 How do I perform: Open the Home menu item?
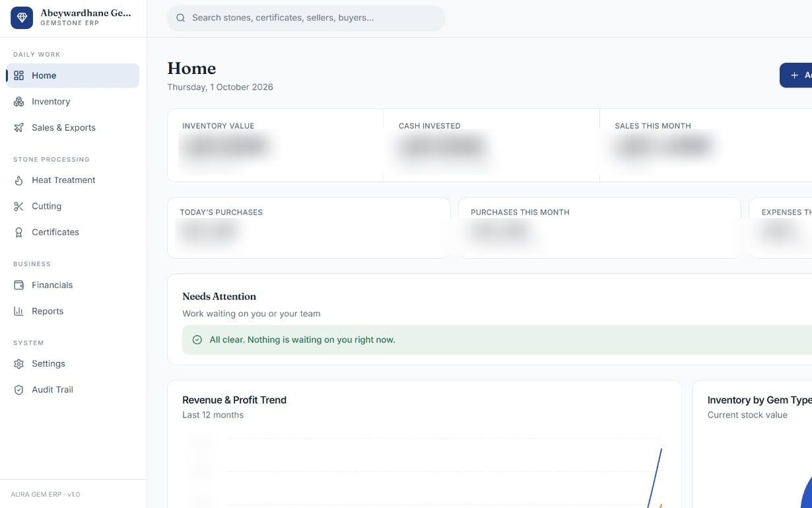73,75
